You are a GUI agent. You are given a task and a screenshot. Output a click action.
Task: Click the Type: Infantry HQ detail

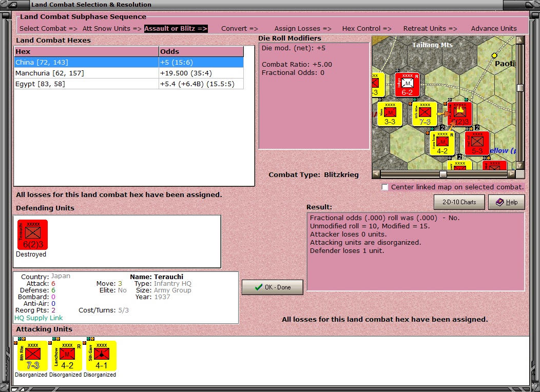point(163,284)
